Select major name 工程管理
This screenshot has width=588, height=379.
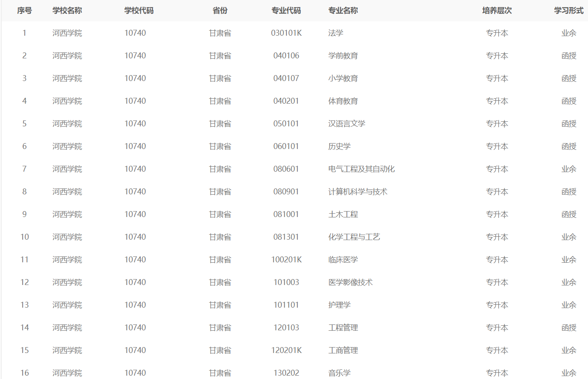343,328
